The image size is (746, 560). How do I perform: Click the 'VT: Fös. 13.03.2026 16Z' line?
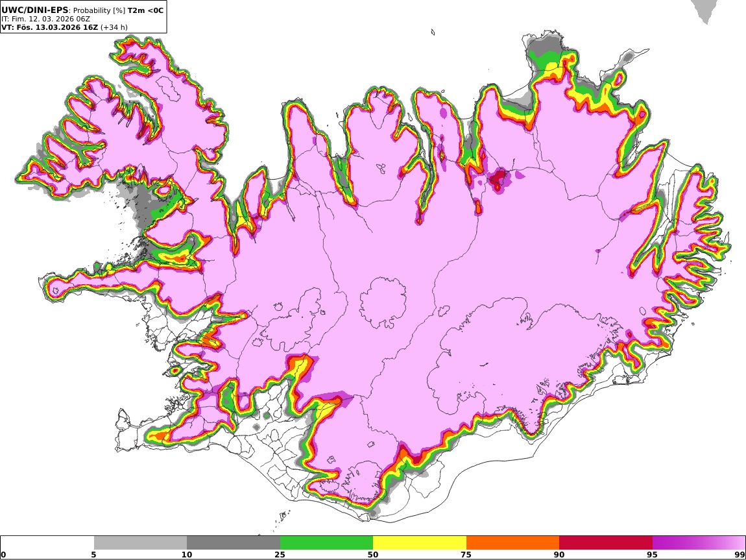49,27
